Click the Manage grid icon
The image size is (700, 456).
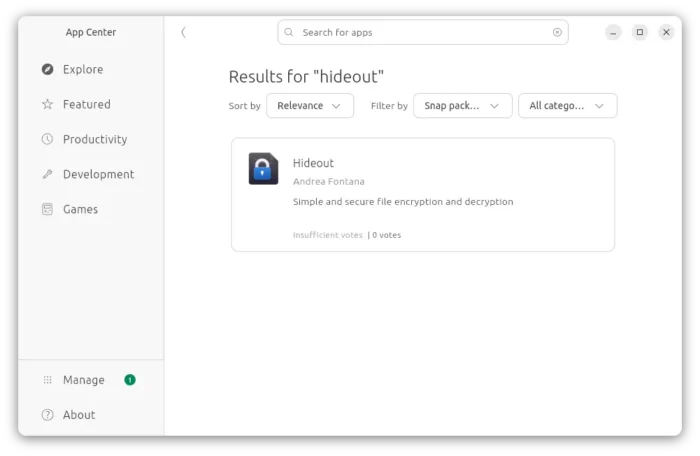tap(47, 380)
